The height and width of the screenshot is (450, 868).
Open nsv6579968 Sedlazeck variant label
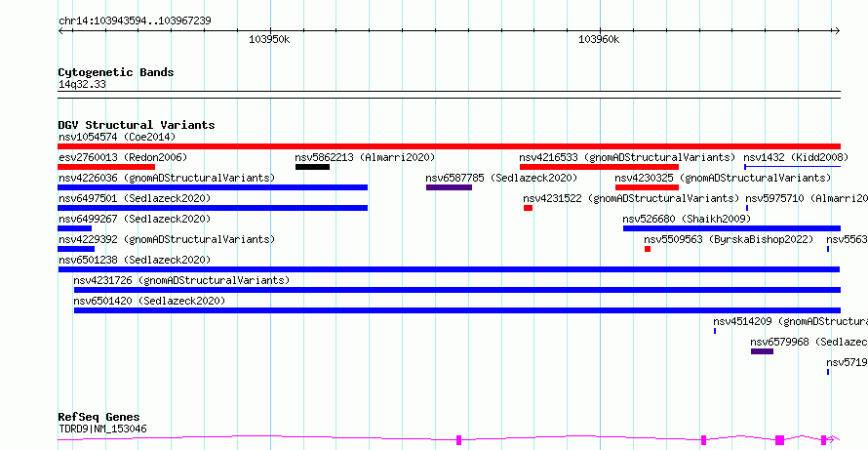pos(809,342)
